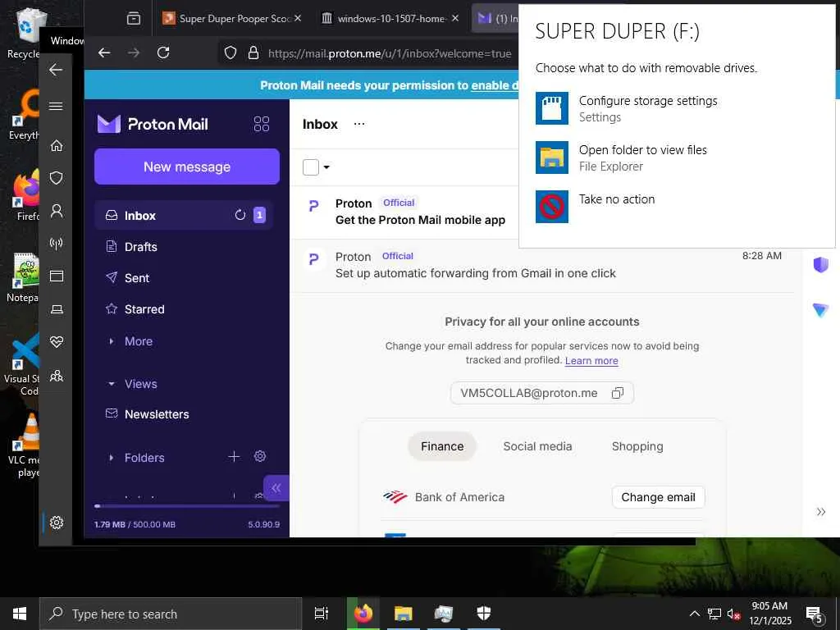The height and width of the screenshot is (630, 840).
Task: Click the storage usage progress bar
Action: 187,506
